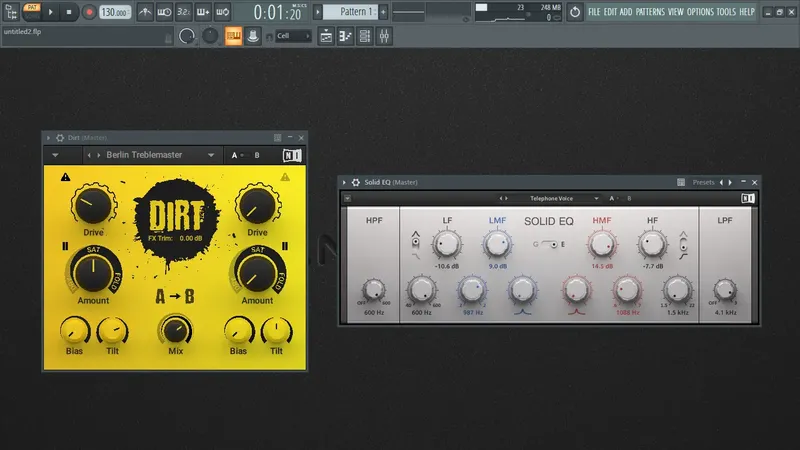Screen dimensions: 800x450
Task: Click Presets label in Solid EQ title bar
Action: click(x=704, y=182)
